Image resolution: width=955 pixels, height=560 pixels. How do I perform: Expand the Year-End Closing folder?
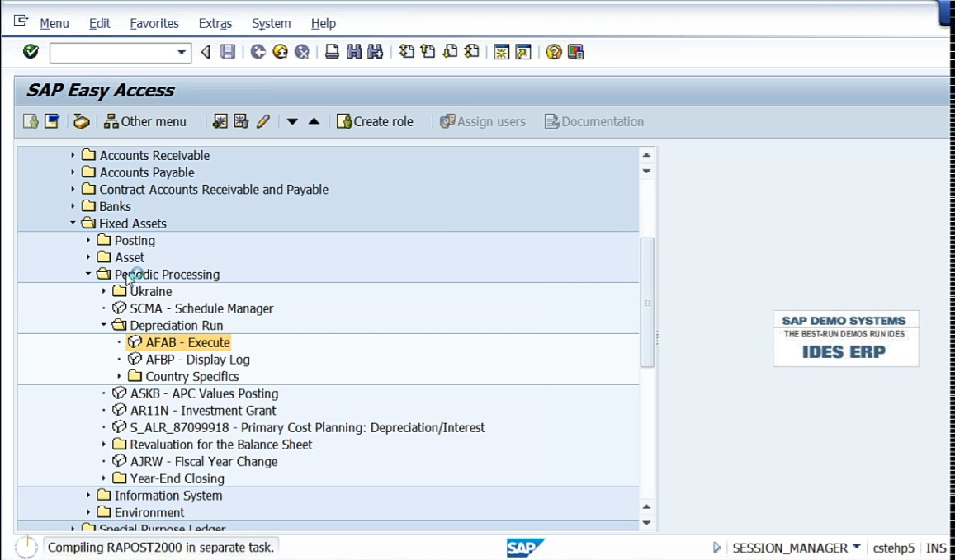tap(103, 478)
